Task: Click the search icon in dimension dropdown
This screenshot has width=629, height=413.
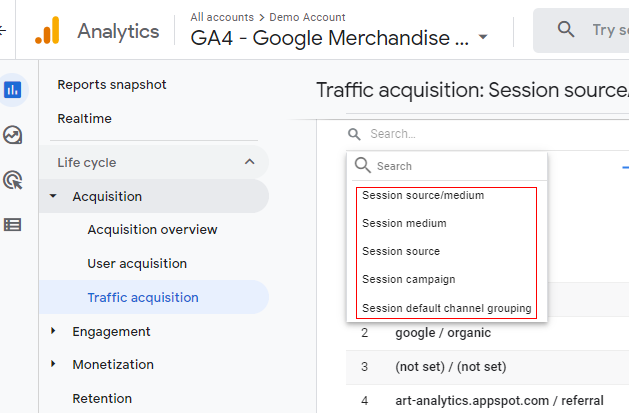Action: pyautogui.click(x=363, y=165)
